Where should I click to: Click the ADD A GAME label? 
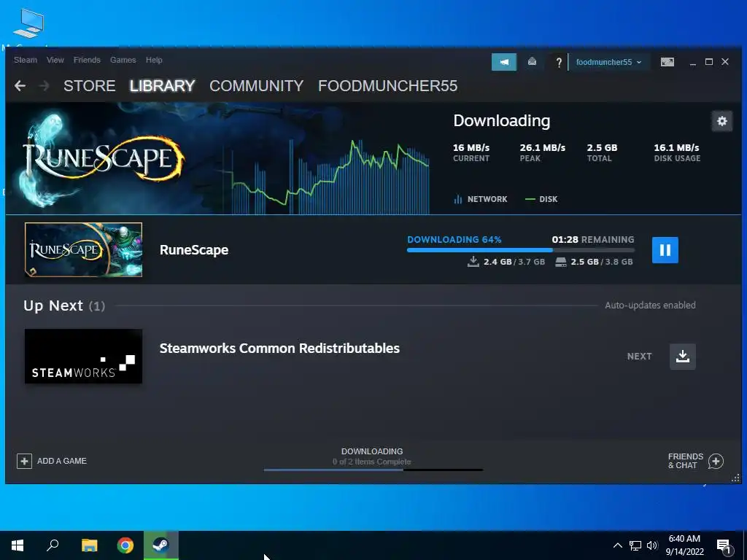click(62, 461)
